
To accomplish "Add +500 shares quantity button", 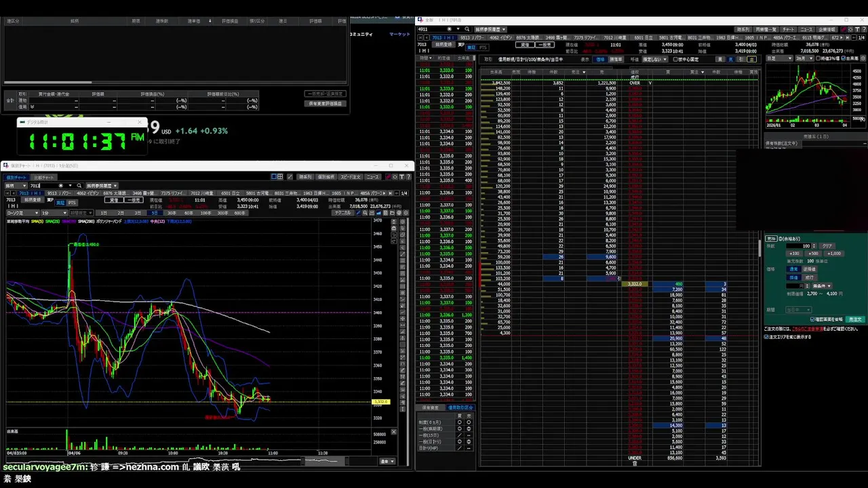I will click(x=813, y=253).
